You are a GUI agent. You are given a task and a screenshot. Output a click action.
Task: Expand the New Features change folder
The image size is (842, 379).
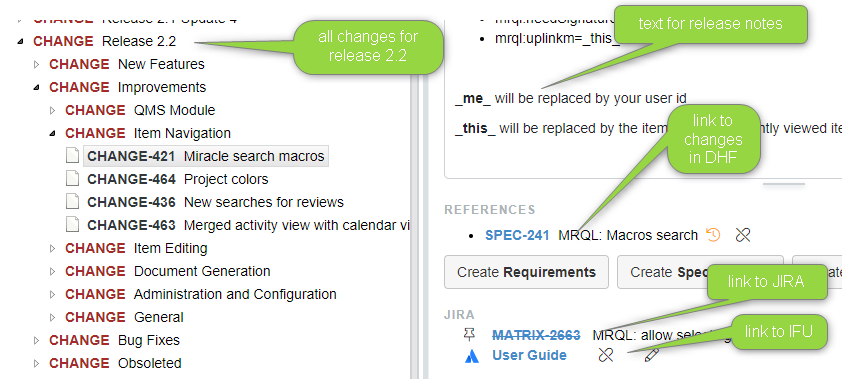[37, 64]
